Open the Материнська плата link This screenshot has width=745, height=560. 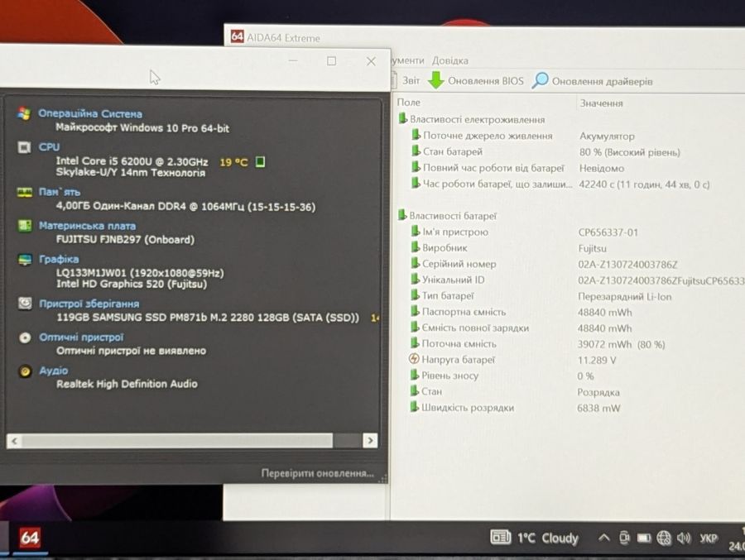coord(88,226)
